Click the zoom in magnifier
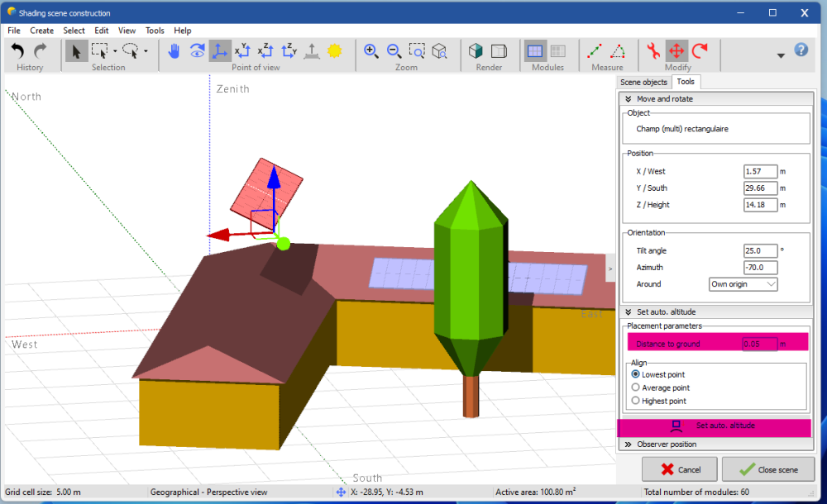This screenshot has width=827, height=504. tap(371, 51)
